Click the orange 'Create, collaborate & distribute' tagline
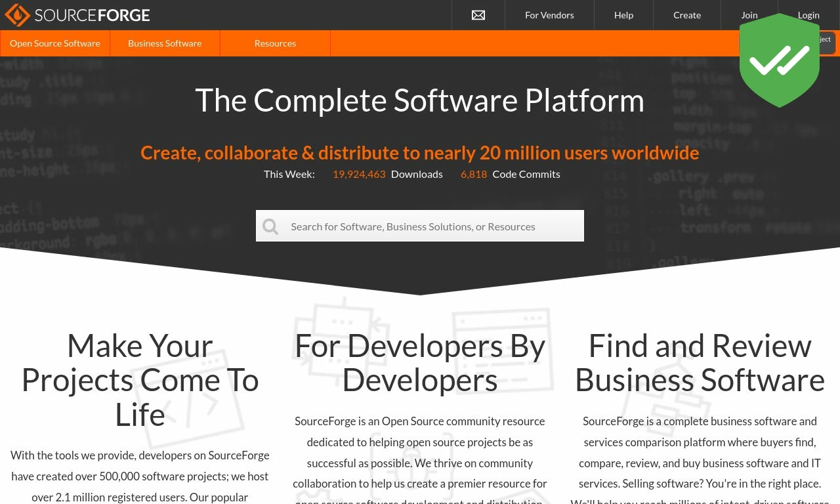This screenshot has width=840, height=504. 420,153
